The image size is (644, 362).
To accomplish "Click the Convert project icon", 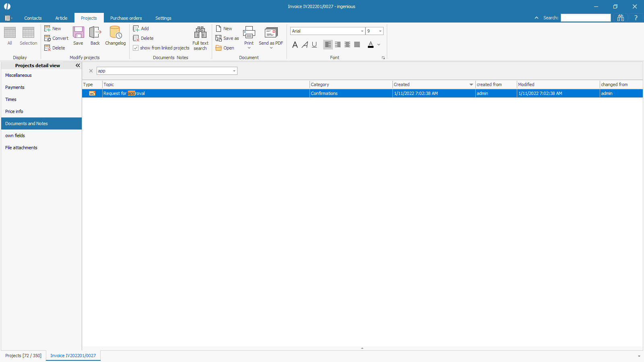I will (x=47, y=38).
